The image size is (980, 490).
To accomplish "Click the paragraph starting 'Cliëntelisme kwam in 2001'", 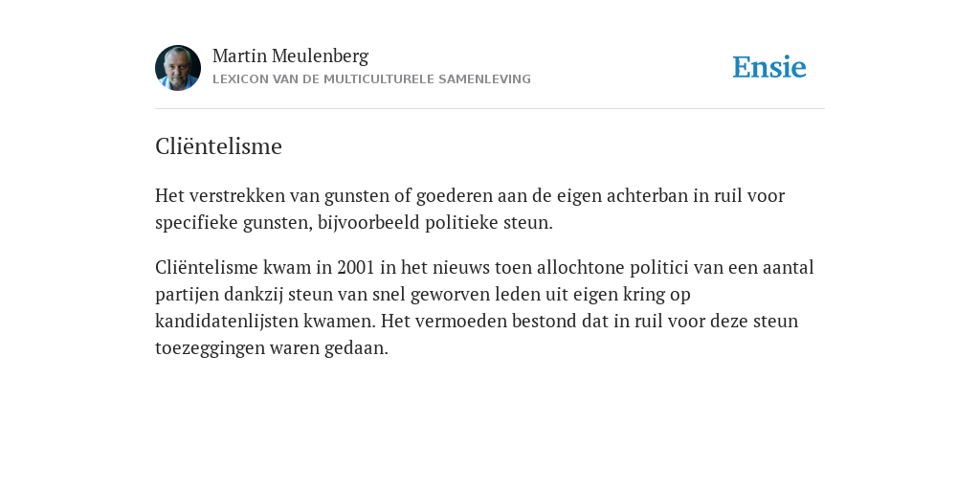I will click(x=484, y=307).
